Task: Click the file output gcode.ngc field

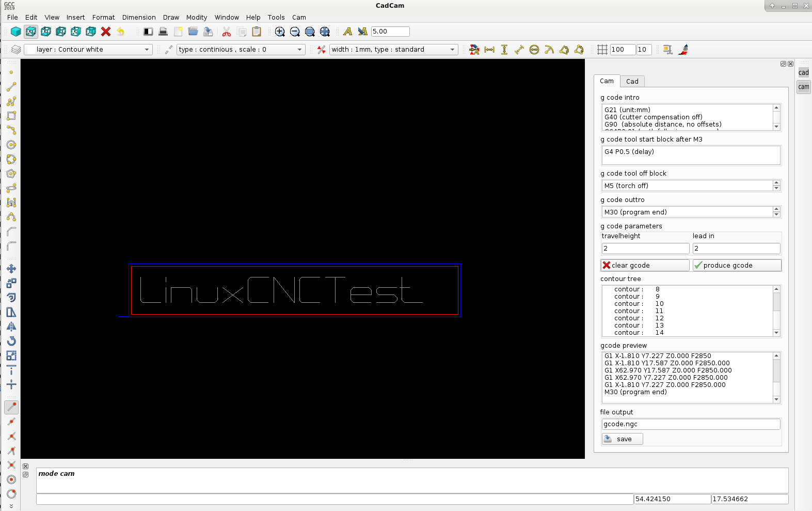Action: (x=691, y=424)
